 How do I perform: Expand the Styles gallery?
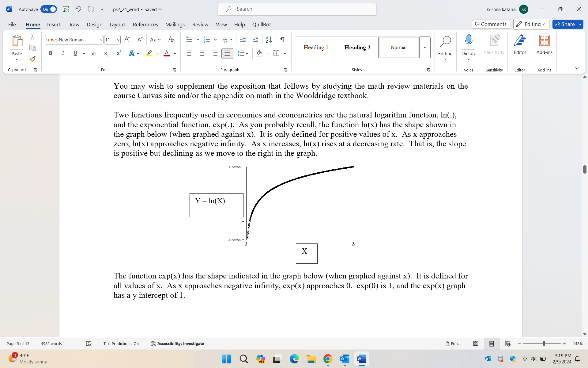[x=425, y=48]
